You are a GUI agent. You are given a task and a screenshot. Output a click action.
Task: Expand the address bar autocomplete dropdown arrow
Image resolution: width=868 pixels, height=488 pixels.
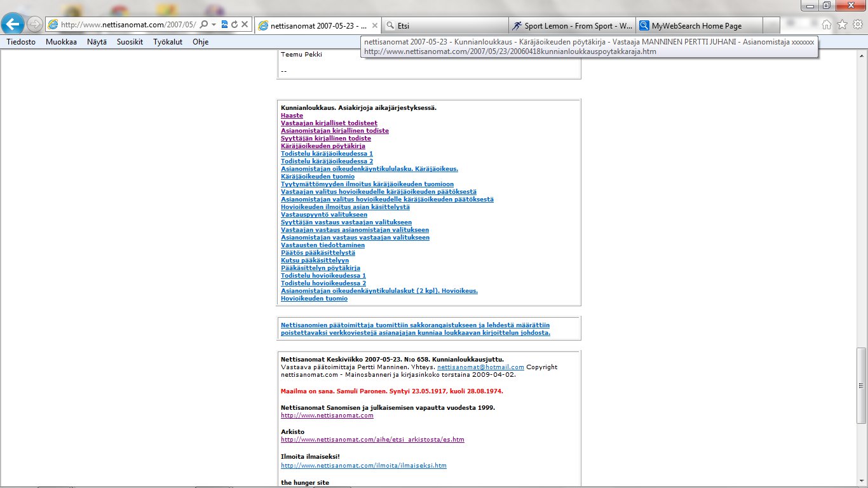coord(214,25)
